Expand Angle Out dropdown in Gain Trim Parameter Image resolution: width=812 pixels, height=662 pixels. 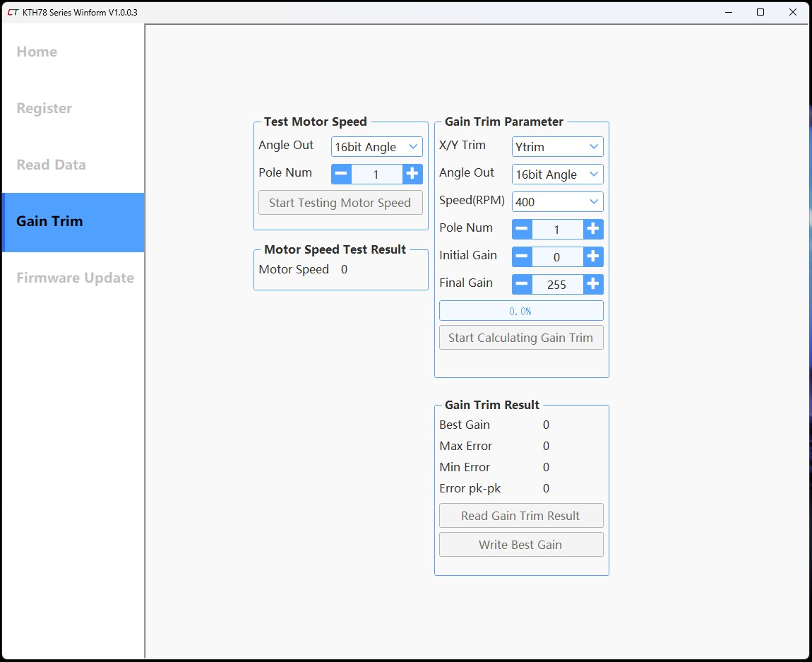(x=557, y=175)
